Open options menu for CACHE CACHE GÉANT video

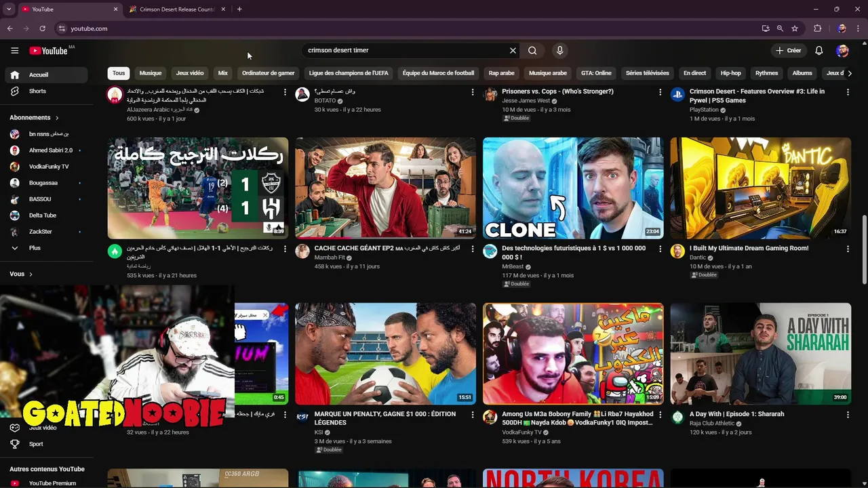tap(472, 249)
